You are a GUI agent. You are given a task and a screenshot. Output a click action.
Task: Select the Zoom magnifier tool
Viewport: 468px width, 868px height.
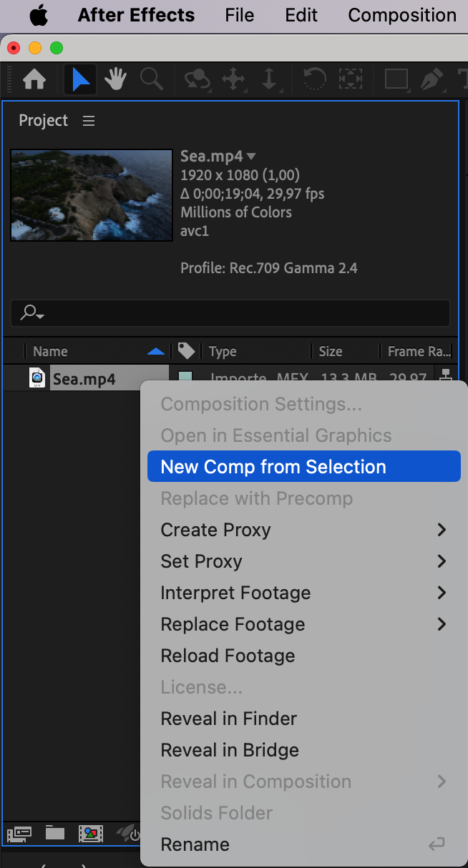click(152, 79)
